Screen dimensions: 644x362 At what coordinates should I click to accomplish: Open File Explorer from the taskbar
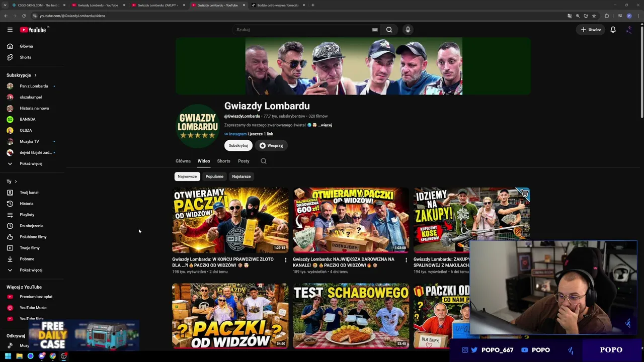point(19,356)
